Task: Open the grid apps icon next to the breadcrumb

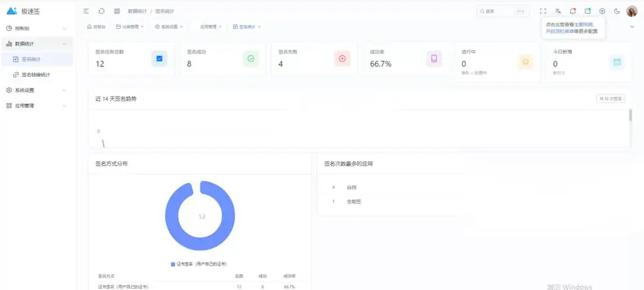Action: pyautogui.click(x=117, y=11)
